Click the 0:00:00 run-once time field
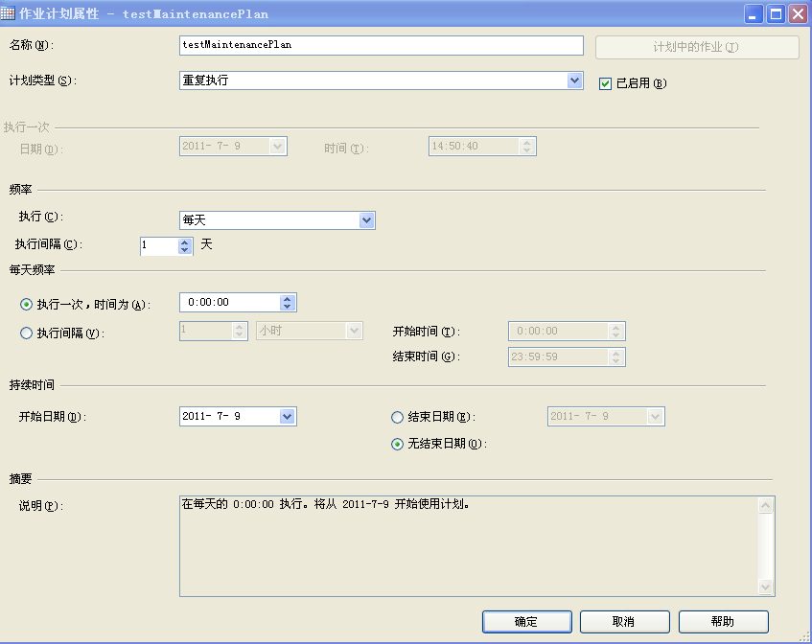 pos(230,302)
